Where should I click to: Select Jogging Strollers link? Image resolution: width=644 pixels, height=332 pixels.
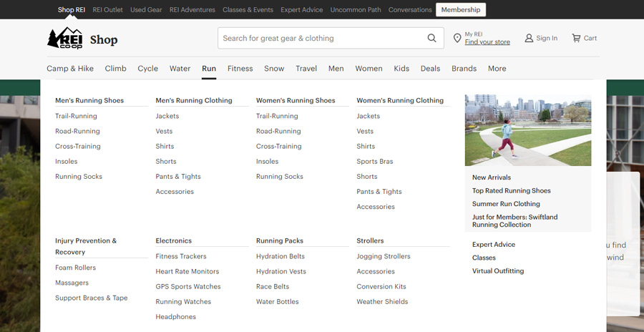(x=384, y=256)
